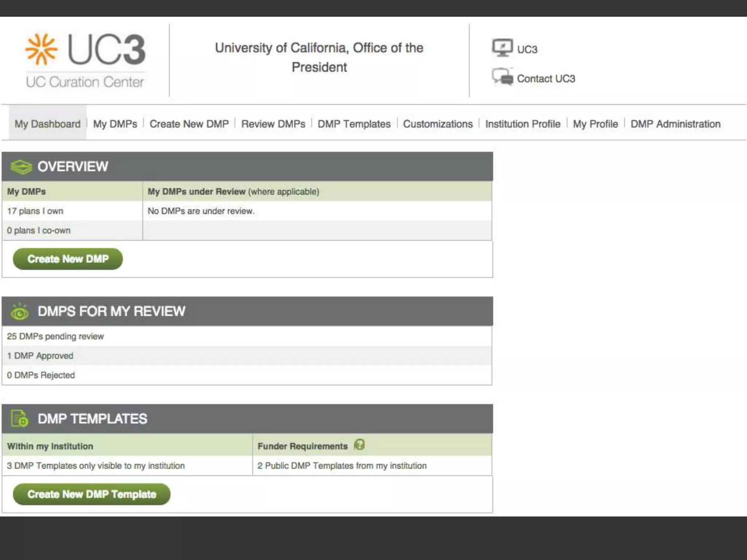Select Create New DMP in navigation bar
Image resolution: width=747 pixels, height=560 pixels.
point(189,124)
